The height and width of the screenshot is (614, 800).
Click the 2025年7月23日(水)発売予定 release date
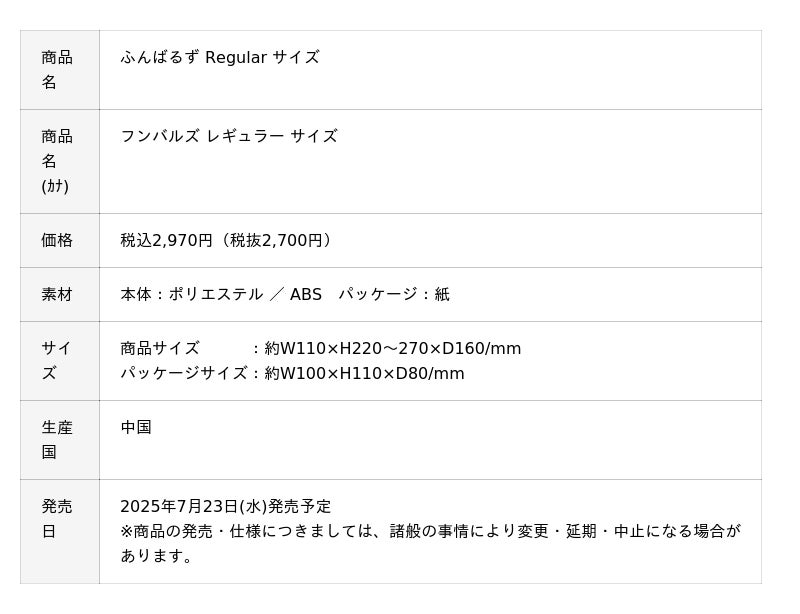pos(226,506)
